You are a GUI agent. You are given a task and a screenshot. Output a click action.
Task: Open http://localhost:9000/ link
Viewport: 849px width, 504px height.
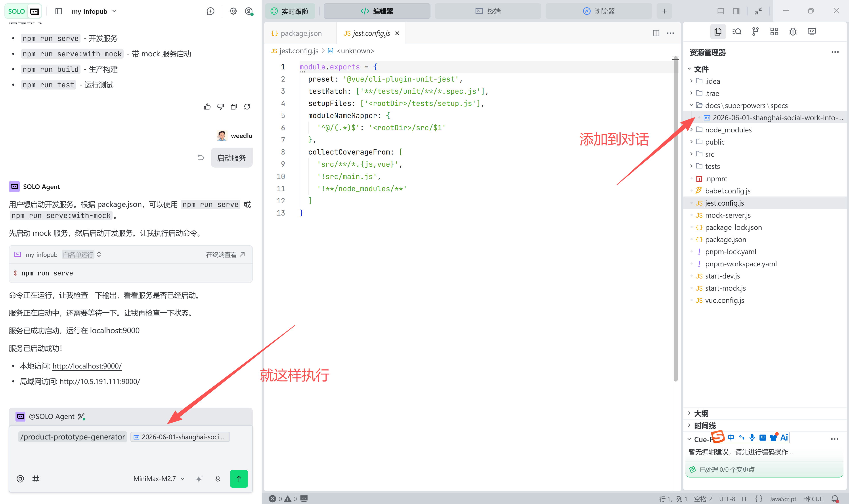tap(87, 366)
